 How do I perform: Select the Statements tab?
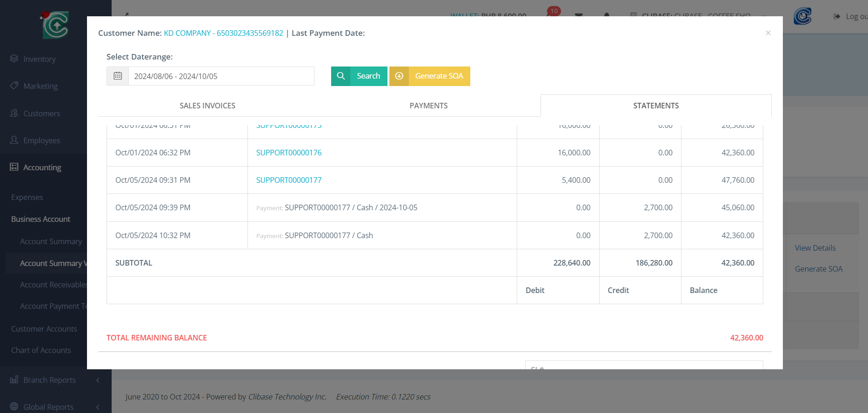click(655, 106)
